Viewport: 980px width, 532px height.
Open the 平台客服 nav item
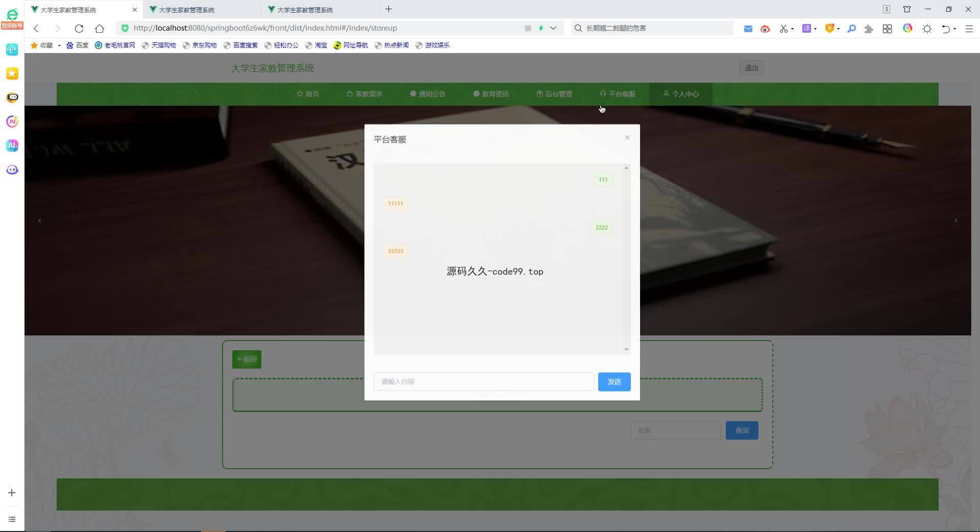pyautogui.click(x=618, y=94)
